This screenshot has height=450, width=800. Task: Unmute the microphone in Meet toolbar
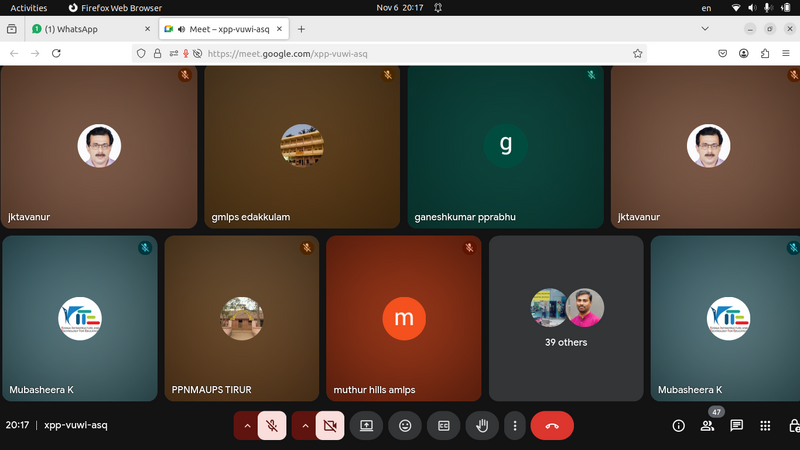pos(272,425)
